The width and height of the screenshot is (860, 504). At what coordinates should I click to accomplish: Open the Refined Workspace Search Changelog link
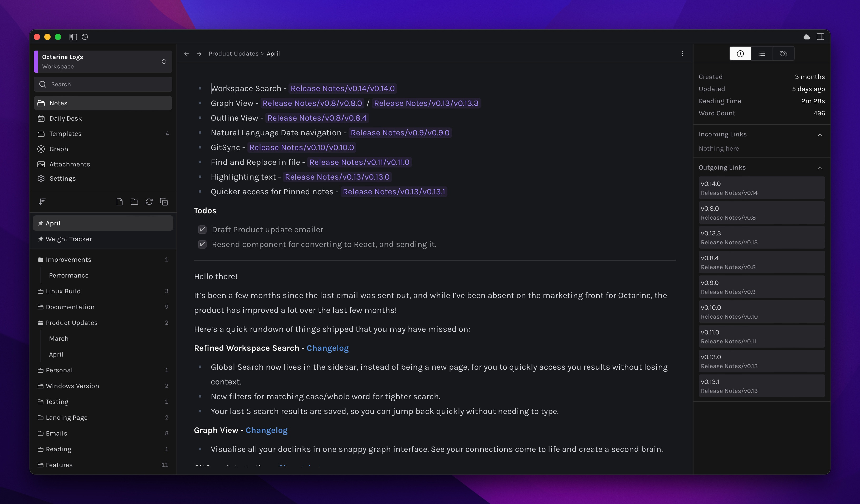327,348
